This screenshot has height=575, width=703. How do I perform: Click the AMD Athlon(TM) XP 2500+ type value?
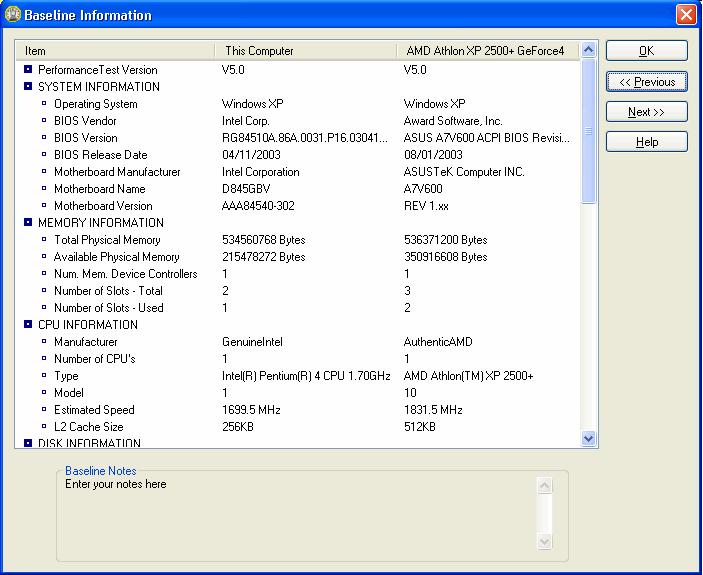click(x=469, y=376)
